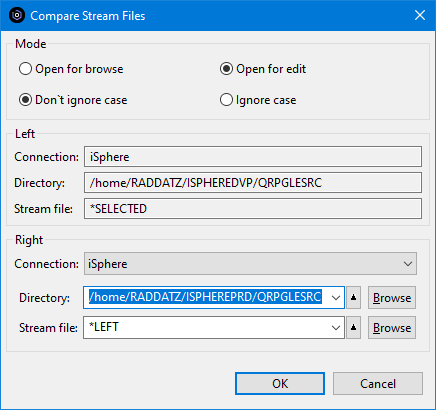
Task: Browse for the Right Directory
Action: pyautogui.click(x=392, y=297)
